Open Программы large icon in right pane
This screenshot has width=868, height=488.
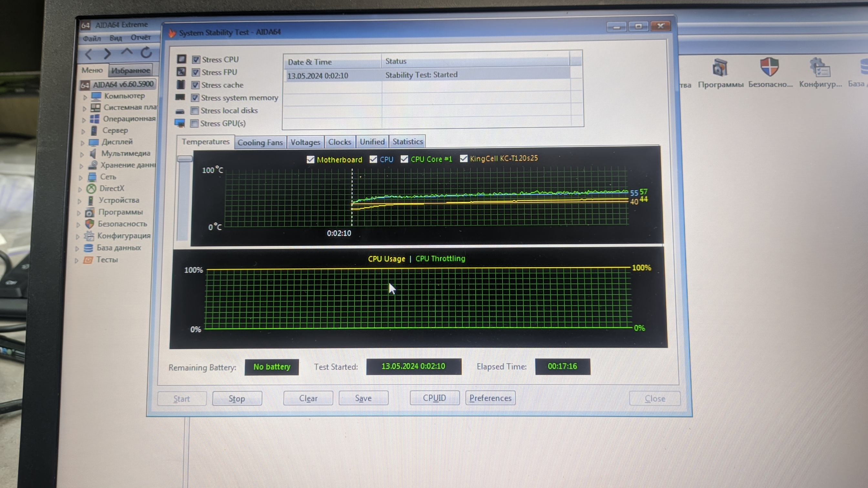pos(720,68)
